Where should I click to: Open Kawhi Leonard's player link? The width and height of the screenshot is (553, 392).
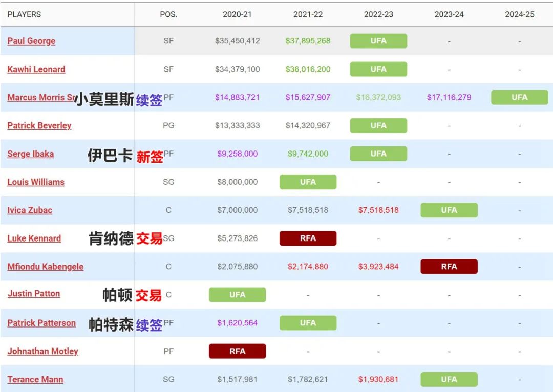pyautogui.click(x=36, y=69)
